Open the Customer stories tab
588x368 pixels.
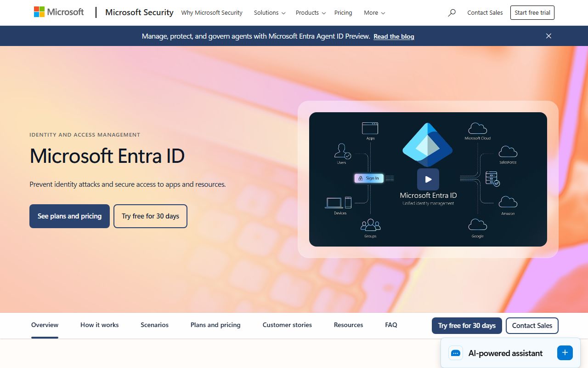click(287, 325)
